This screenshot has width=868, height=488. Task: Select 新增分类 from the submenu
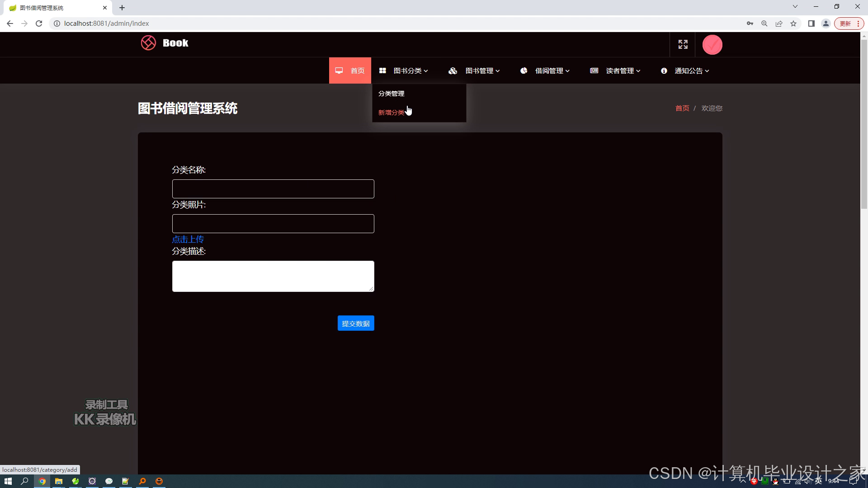[392, 113]
